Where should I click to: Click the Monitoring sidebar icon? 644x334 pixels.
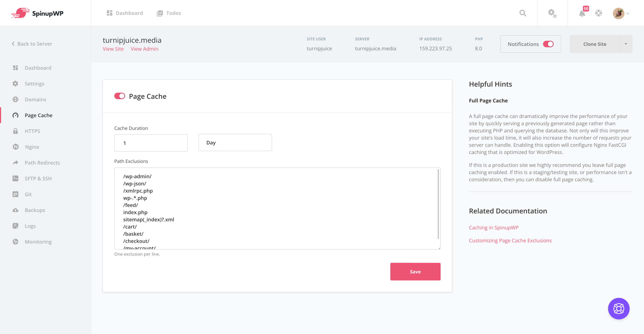pos(15,241)
